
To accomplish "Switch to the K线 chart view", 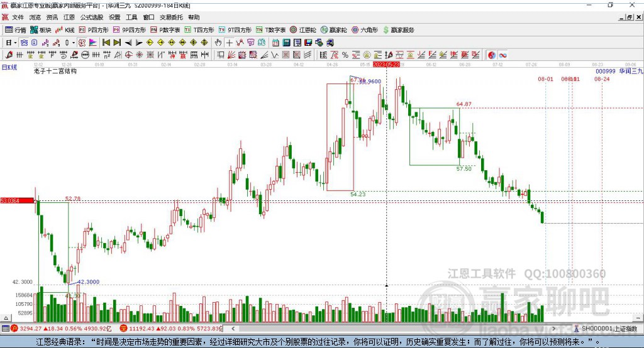I will [65, 30].
